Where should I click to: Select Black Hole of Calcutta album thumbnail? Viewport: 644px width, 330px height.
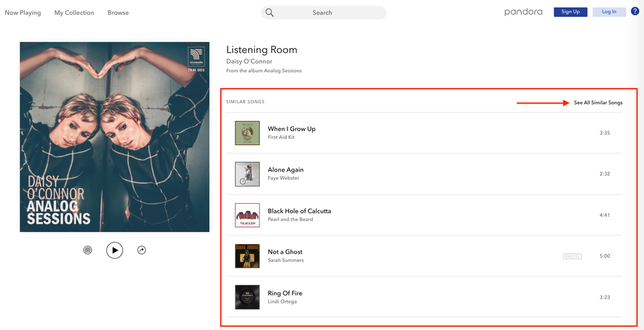(x=248, y=215)
